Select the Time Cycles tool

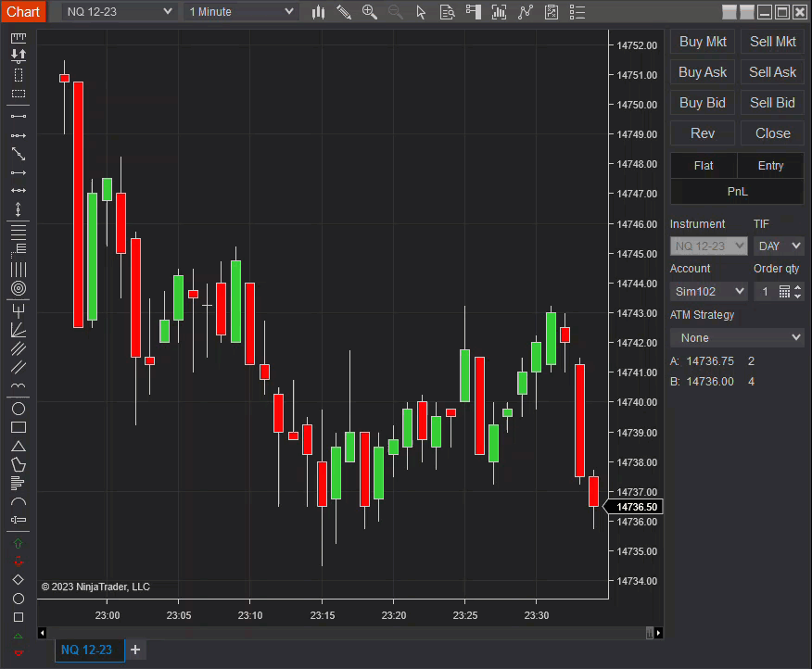point(19,385)
